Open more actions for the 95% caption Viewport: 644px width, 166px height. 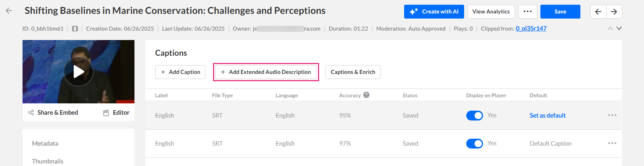612,115
